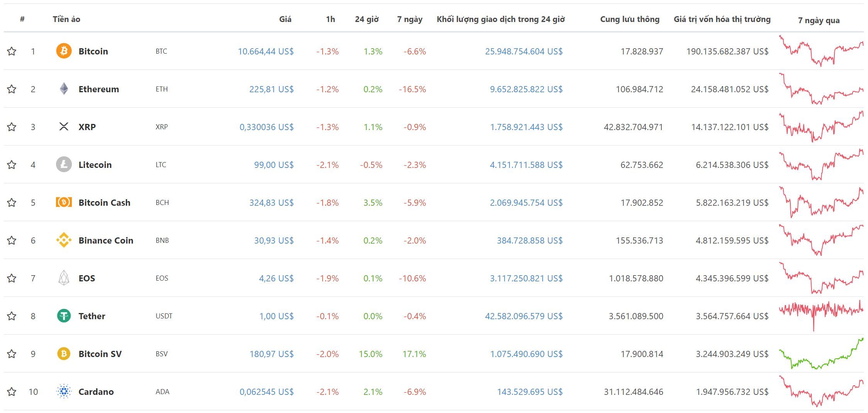The height and width of the screenshot is (413, 868).
Task: Select XRP circulating supply 42.832.704.971
Action: (634, 127)
